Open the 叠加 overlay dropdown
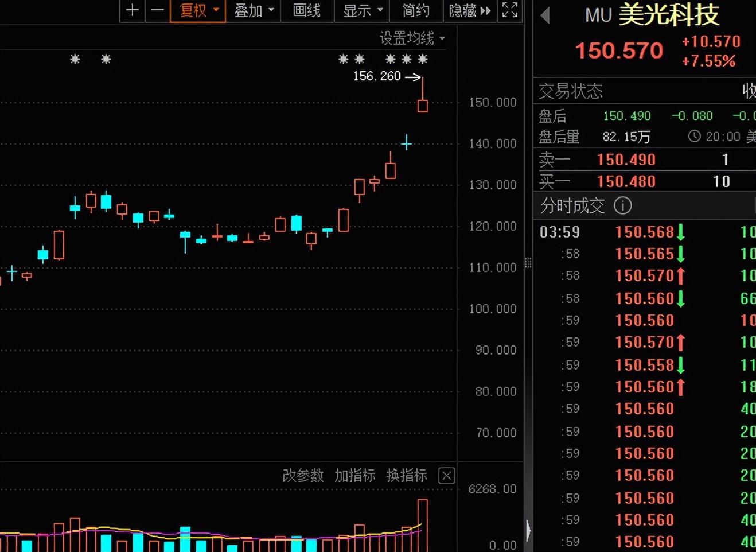The image size is (756, 552). [x=254, y=10]
